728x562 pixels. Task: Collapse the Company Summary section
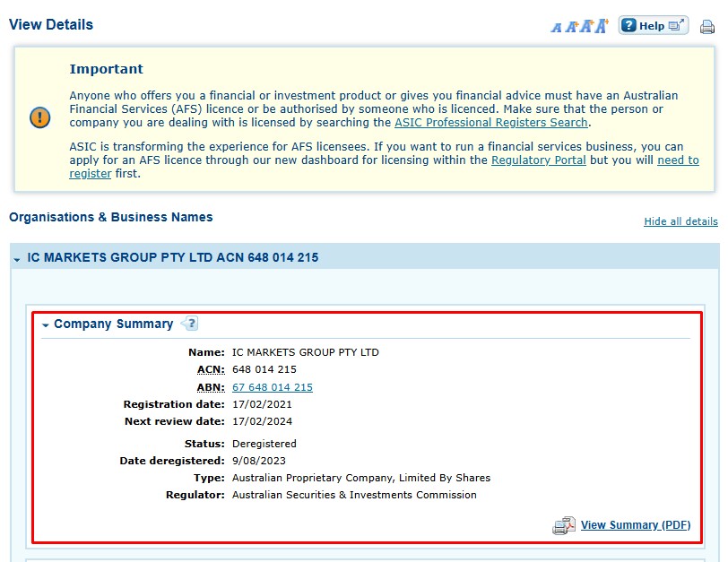pyautogui.click(x=46, y=325)
